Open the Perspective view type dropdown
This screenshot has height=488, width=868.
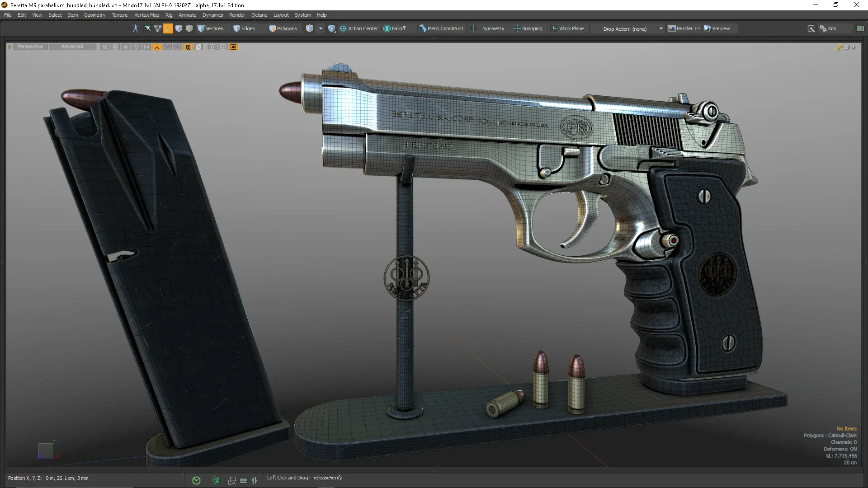[x=30, y=47]
